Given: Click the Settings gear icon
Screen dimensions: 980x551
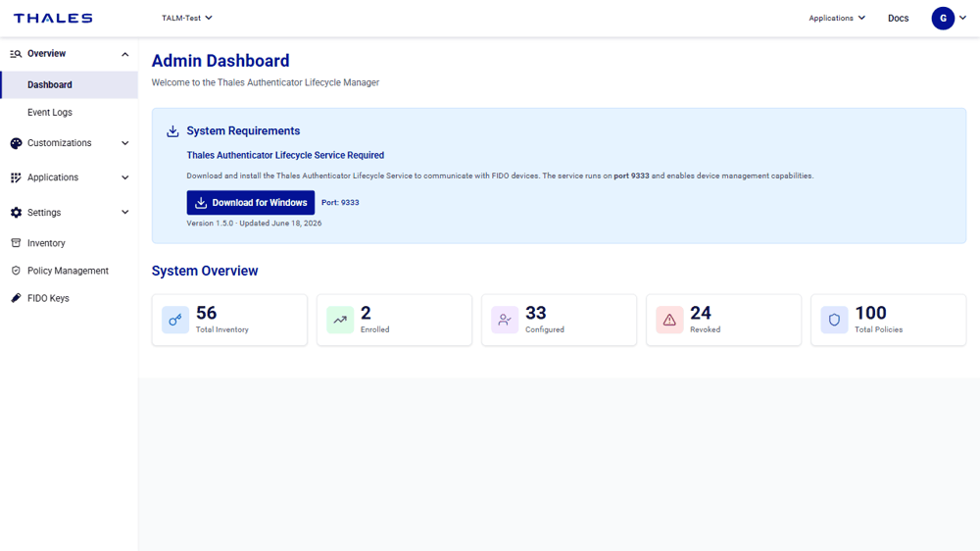Looking at the screenshot, I should 16,213.
